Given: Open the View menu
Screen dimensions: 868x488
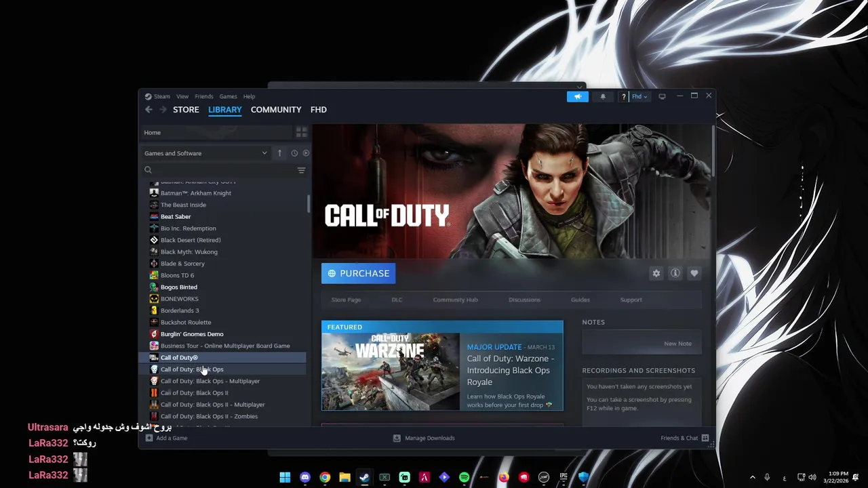Looking at the screenshot, I should 182,96.
